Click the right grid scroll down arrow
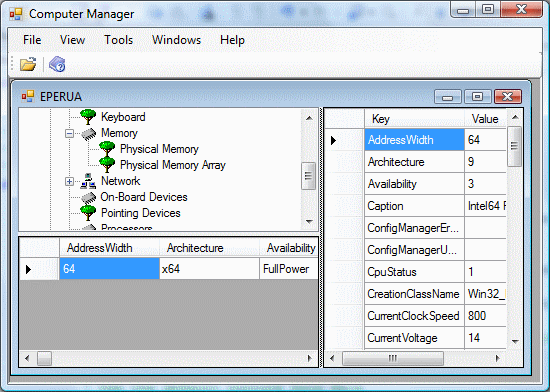 tap(515, 341)
